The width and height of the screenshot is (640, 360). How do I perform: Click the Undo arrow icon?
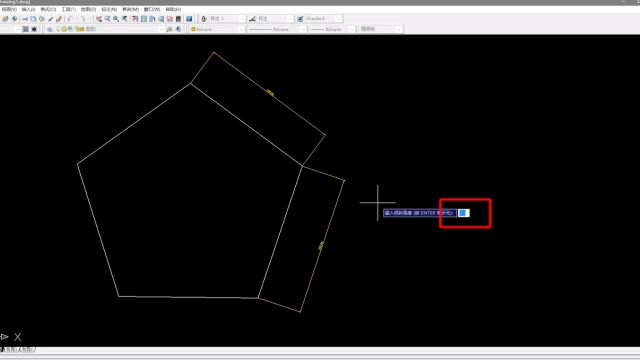click(70, 19)
